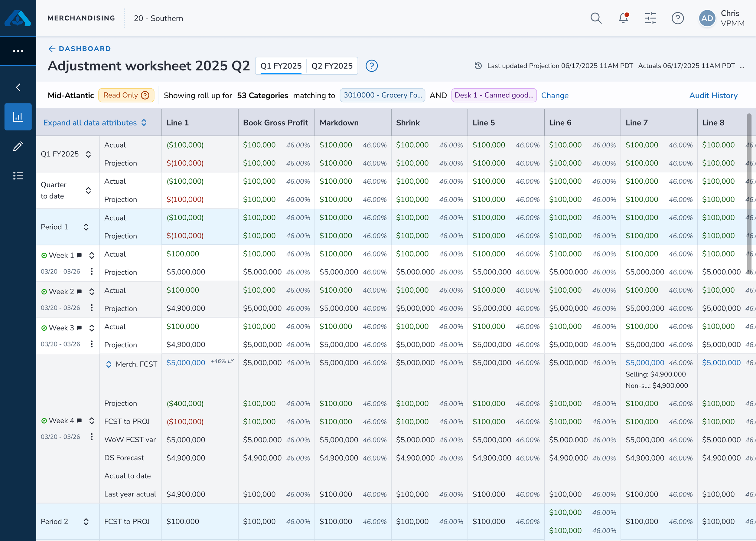Open the search magnifier icon
Screen dimensions: 756x541
click(596, 18)
